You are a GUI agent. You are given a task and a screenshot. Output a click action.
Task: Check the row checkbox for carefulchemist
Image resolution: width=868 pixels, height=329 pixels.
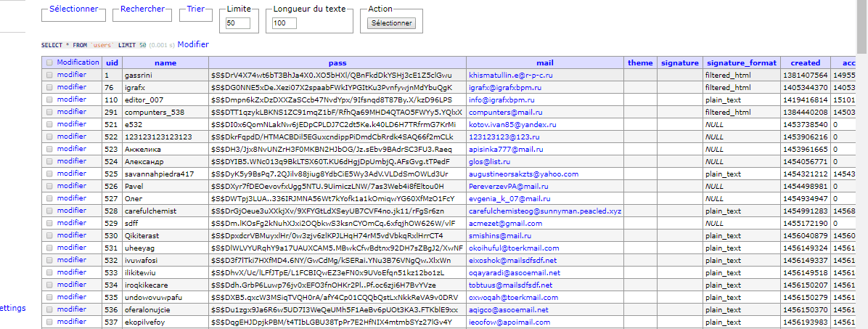tap(50, 211)
